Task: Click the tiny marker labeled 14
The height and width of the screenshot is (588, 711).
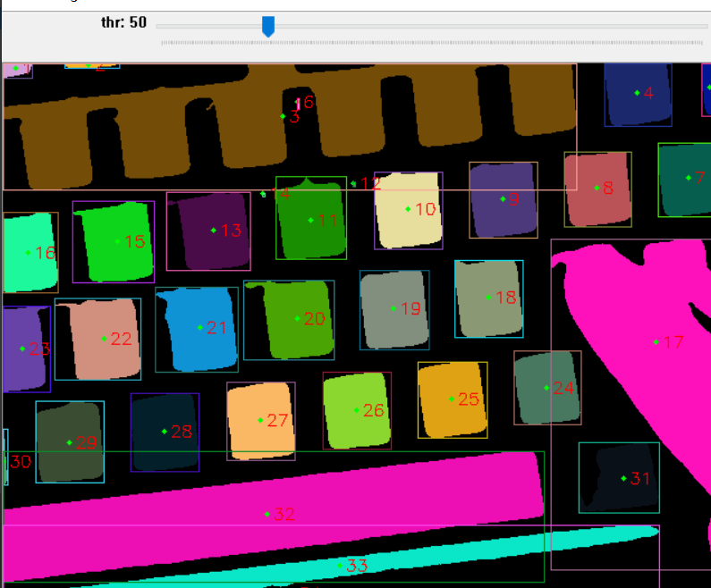Action: [x=263, y=194]
